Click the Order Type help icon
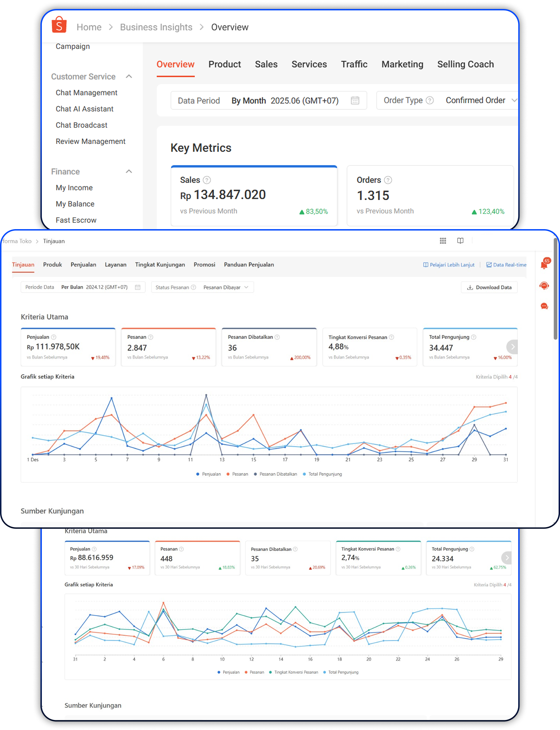Viewport: 560px width, 730px height. click(x=430, y=100)
